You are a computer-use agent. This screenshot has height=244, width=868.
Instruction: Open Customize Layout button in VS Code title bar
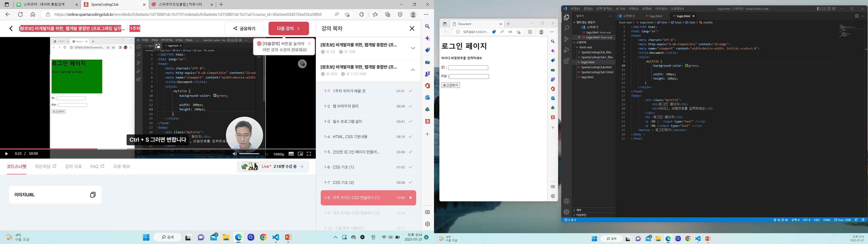pyautogui.click(x=834, y=9)
